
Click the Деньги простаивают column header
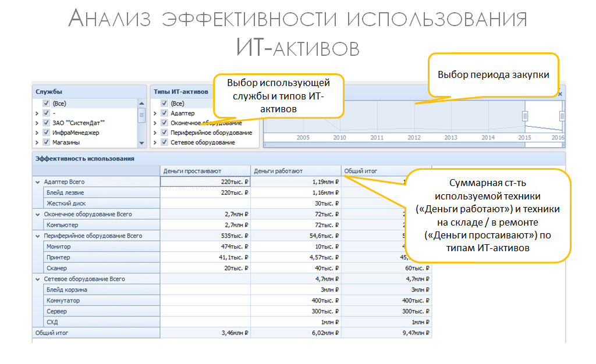pyautogui.click(x=205, y=171)
